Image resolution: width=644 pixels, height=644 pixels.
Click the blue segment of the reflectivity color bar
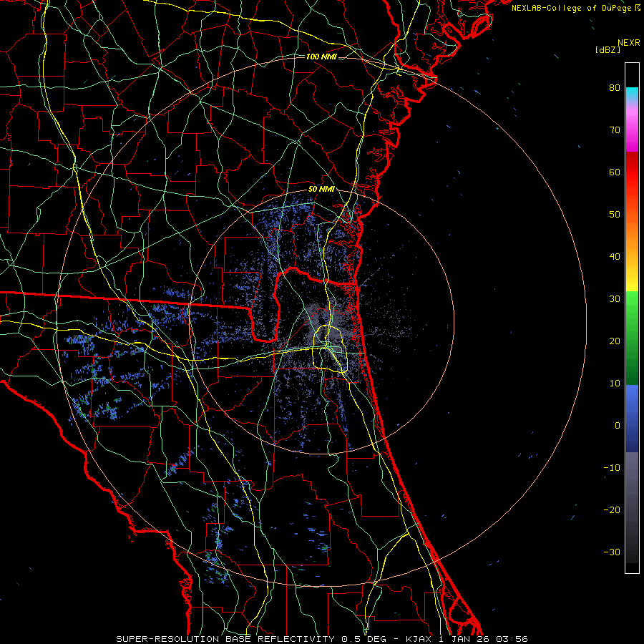click(x=632, y=419)
